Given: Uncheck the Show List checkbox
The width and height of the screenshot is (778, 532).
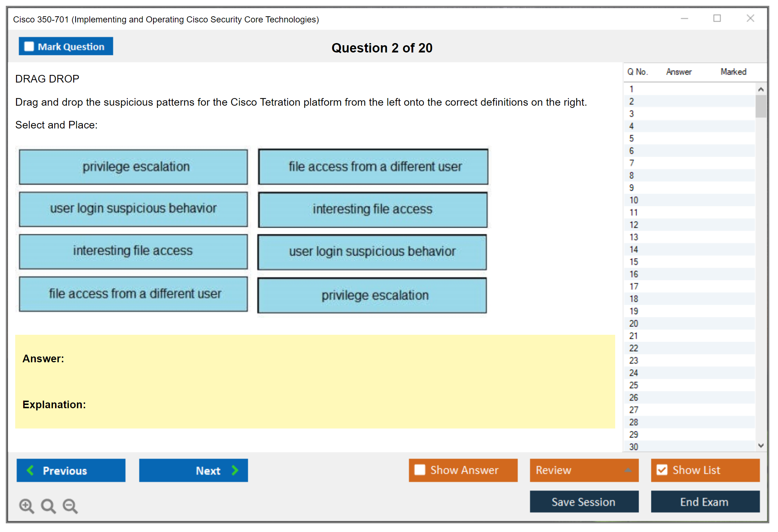Looking at the screenshot, I should [662, 470].
